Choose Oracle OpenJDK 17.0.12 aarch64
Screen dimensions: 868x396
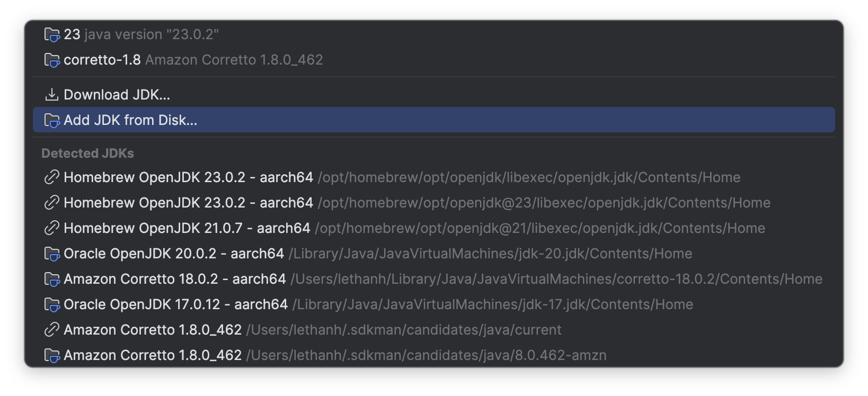coord(175,304)
